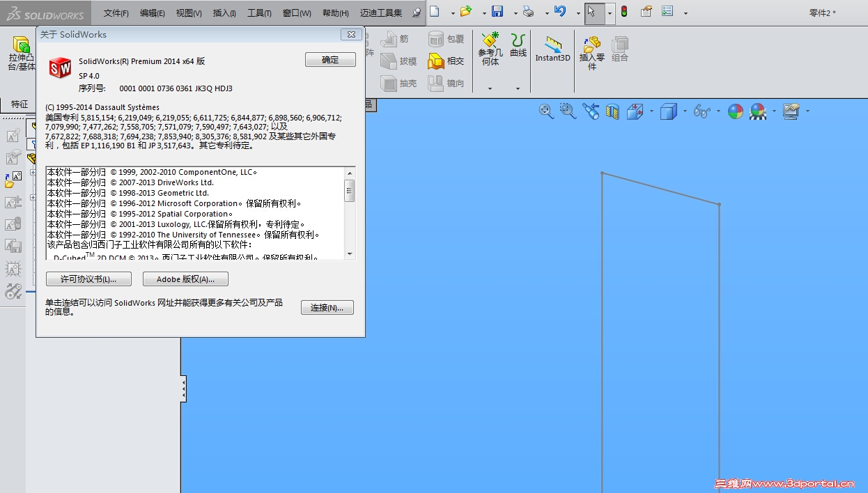Screen dimensions: 868x493
Task: Click the 确定 button in About dialog
Action: click(330, 60)
